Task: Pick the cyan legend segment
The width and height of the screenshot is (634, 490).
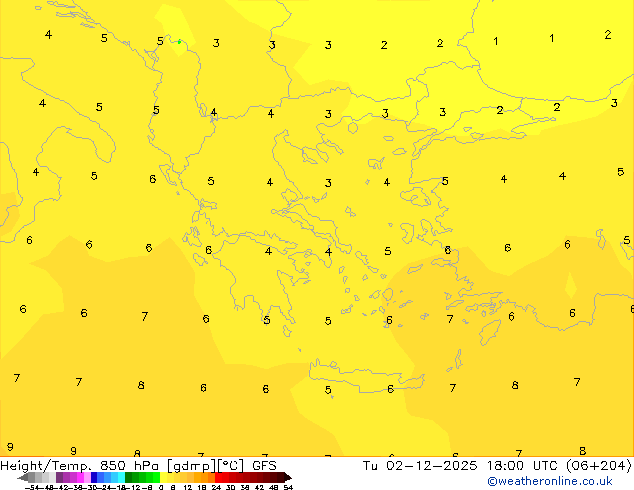Action: (122, 477)
